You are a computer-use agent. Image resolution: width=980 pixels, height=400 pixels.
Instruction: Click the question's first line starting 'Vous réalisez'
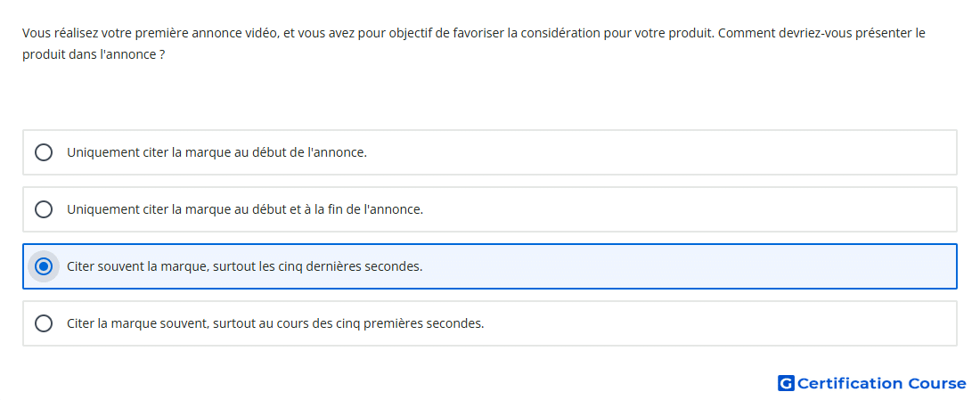coord(474,32)
